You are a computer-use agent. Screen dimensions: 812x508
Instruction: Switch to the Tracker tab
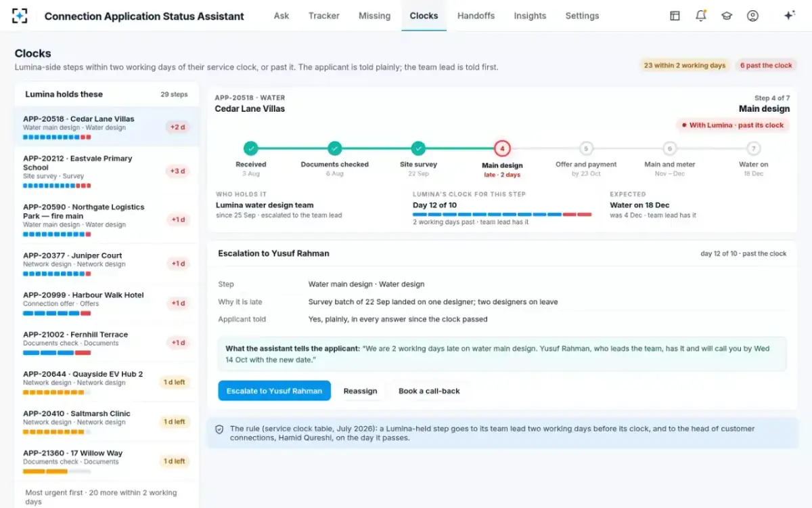click(x=324, y=16)
